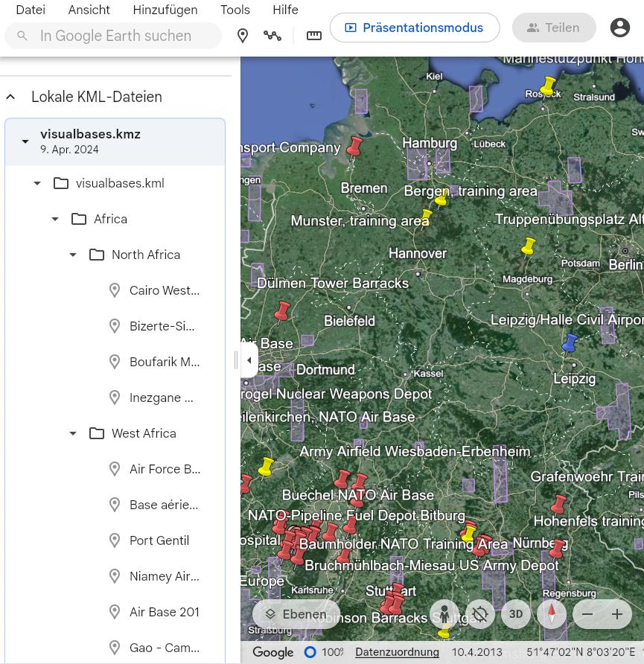Image resolution: width=644 pixels, height=664 pixels.
Task: Click the Air Force B... placemark icon
Action: point(115,469)
